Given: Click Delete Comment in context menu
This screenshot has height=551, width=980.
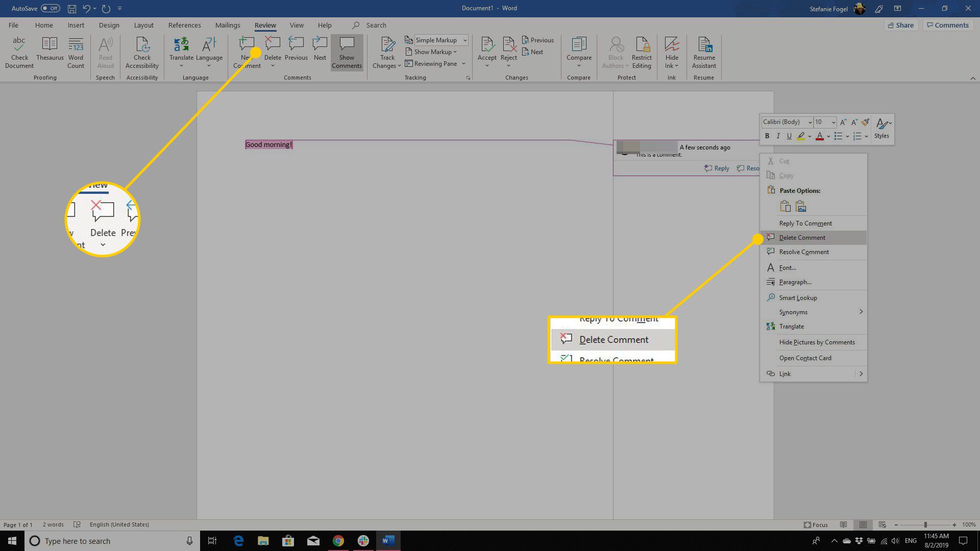Looking at the screenshot, I should [x=802, y=237].
